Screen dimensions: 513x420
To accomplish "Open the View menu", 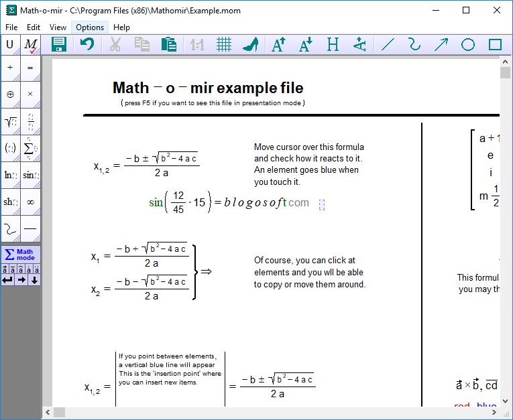I will 58,27.
